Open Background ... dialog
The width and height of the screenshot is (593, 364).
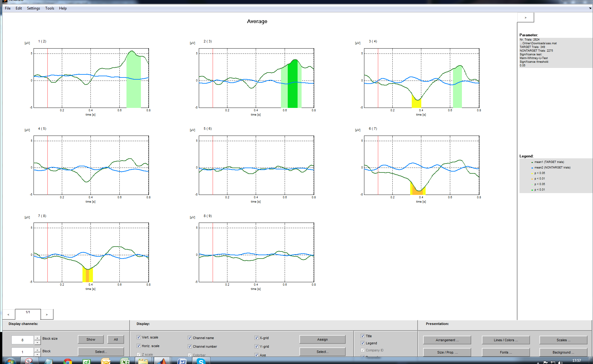(563, 352)
